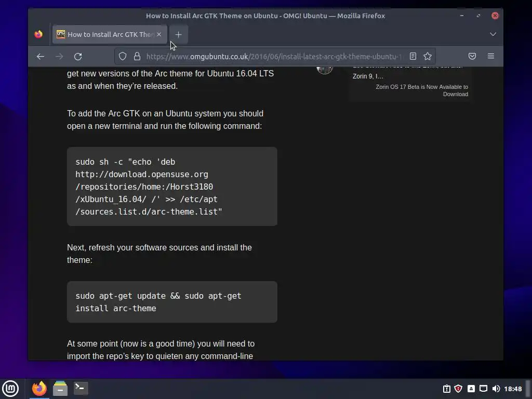Open Firefox application menu
The width and height of the screenshot is (532, 399).
click(x=490, y=56)
